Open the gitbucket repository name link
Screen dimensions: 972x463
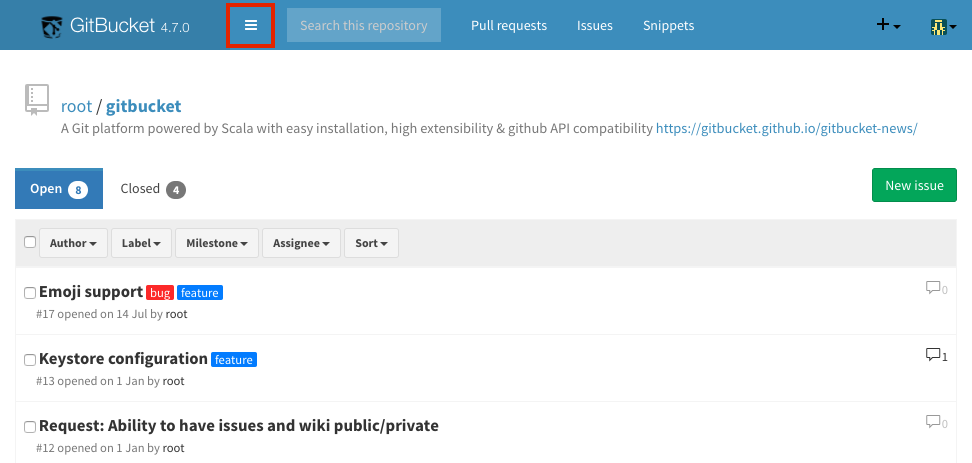coord(144,106)
